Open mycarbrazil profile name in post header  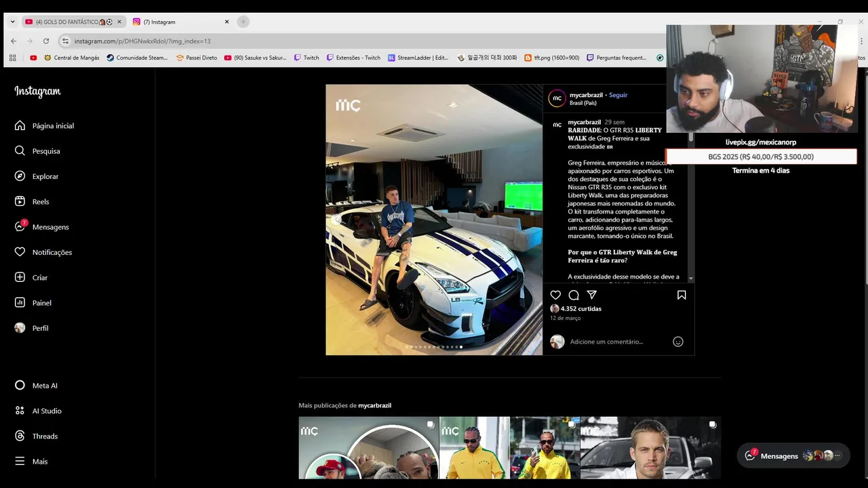[x=586, y=95]
